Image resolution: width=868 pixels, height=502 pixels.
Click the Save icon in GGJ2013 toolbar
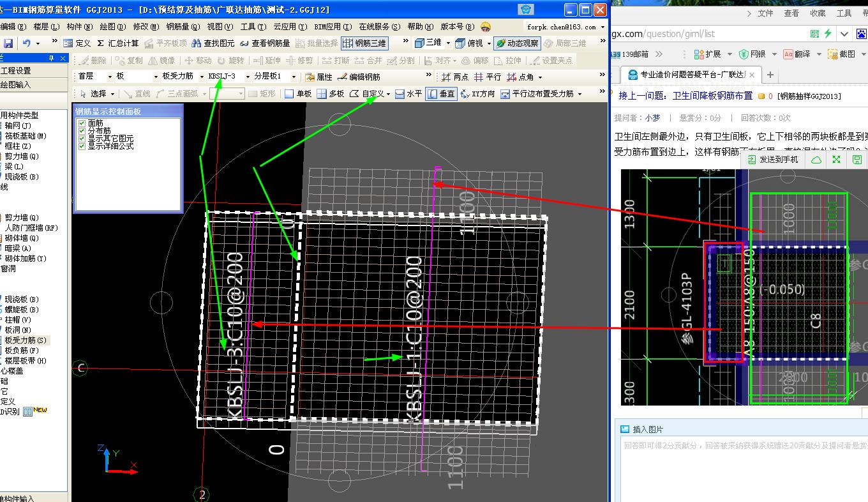[x=8, y=43]
